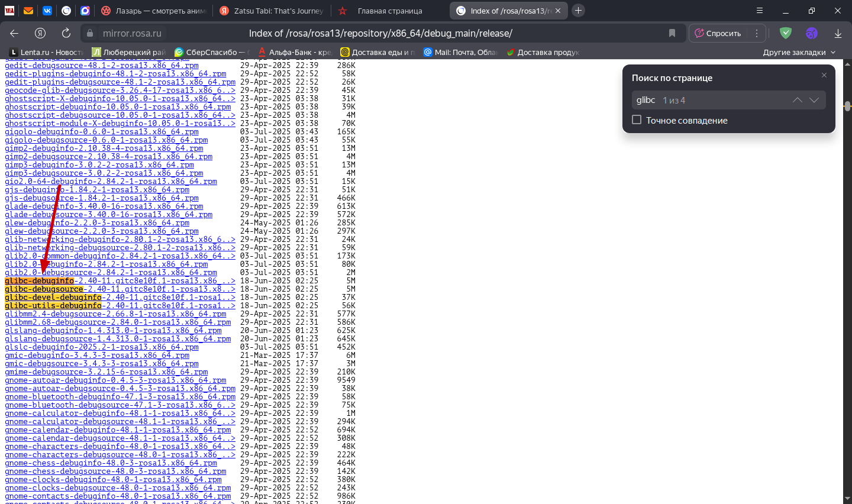Click the page vertical scrollbar thumb
This screenshot has width=852, height=504.
pos(848,106)
